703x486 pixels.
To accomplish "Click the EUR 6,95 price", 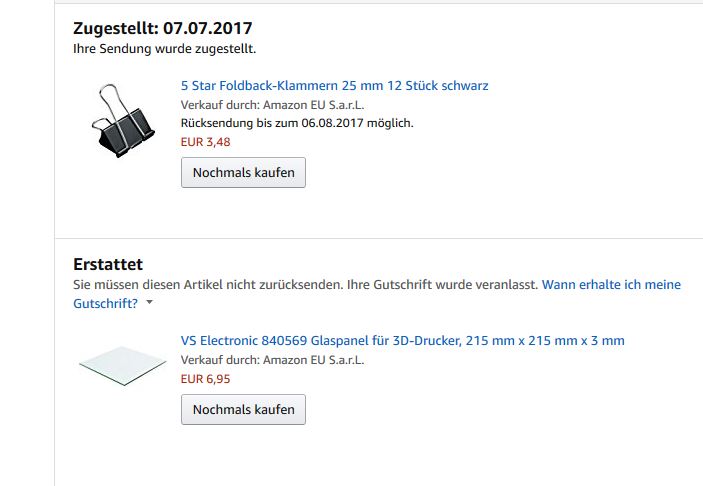I will [206, 379].
